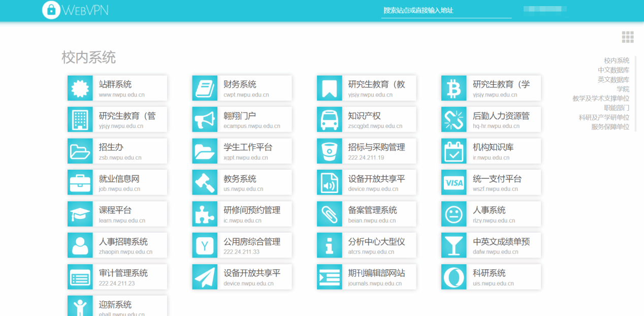Click the WebVPN title text

[x=86, y=10]
